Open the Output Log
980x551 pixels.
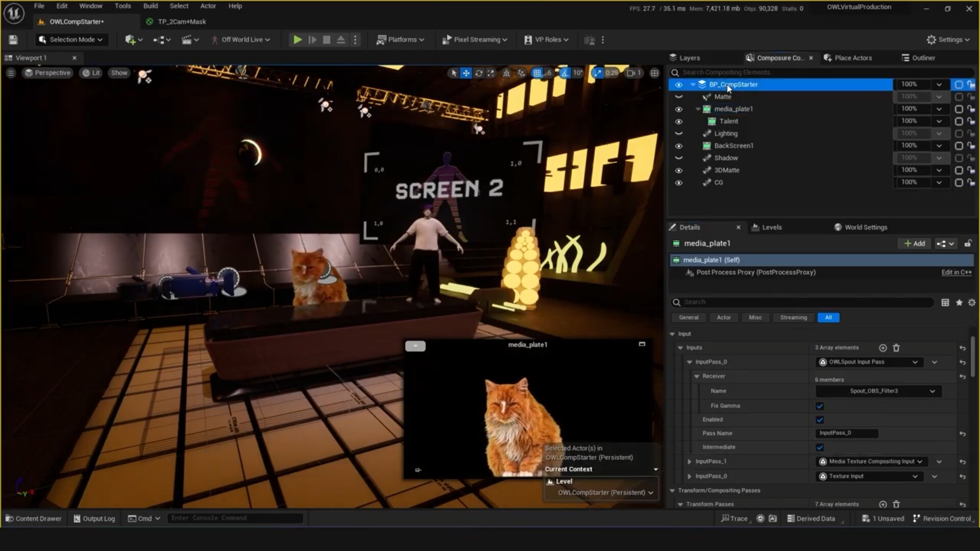[94, 519]
